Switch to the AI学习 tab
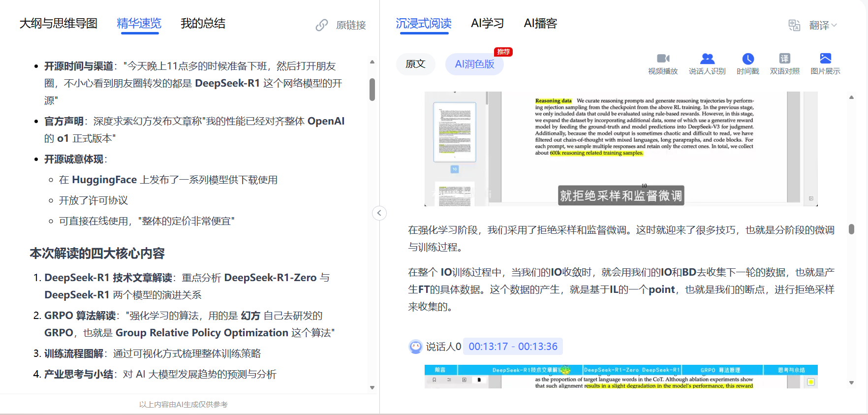 click(488, 23)
